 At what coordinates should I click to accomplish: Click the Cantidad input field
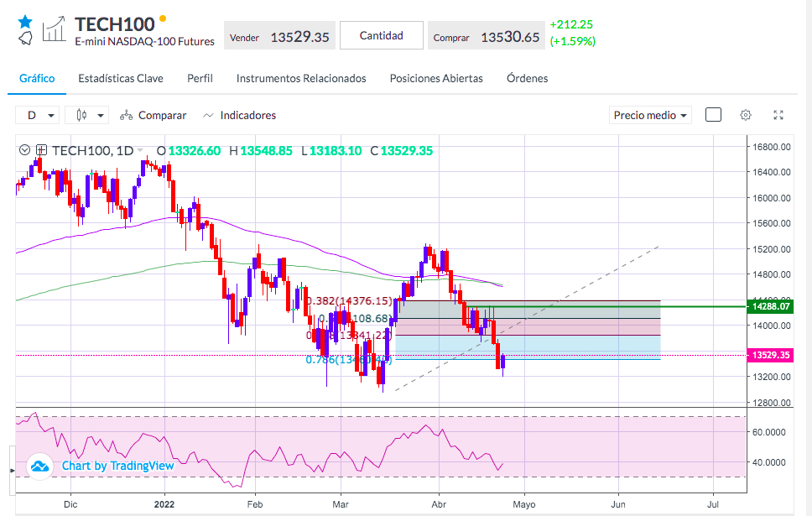coord(382,35)
